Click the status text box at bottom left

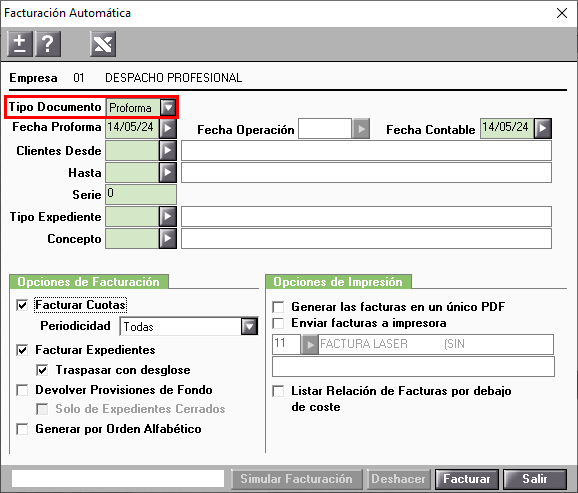pos(118,479)
